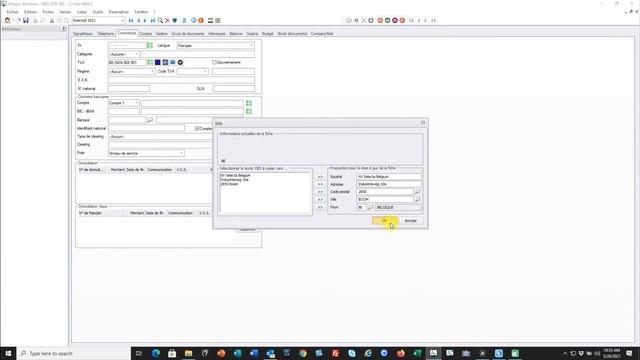
Task: Open the Frais dropdown
Action: coord(182,153)
